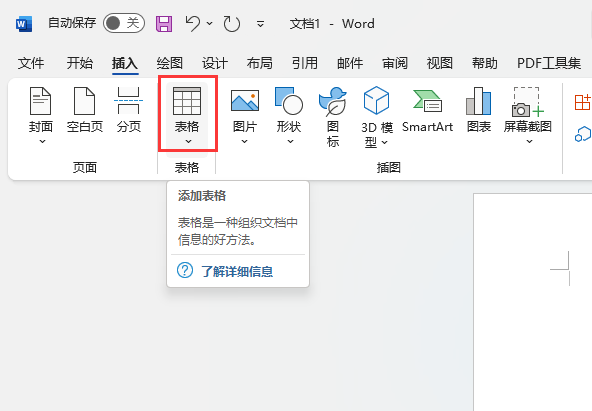Viewport: 592px width, 411px height.
Task: Expand the 图片 pictures dropdown
Action: (245, 115)
